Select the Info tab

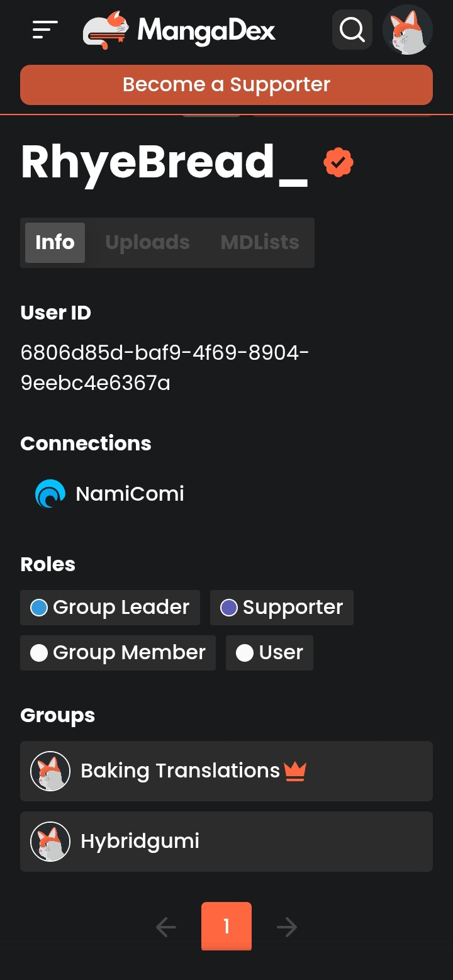tap(55, 243)
